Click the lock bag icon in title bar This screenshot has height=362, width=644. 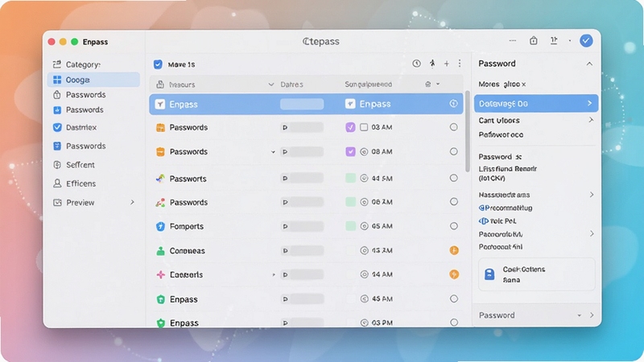tap(534, 40)
